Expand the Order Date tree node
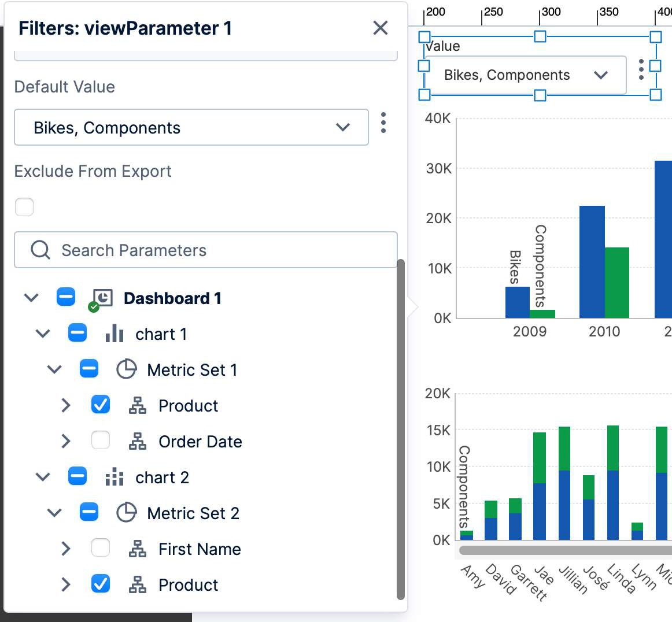 click(x=66, y=442)
